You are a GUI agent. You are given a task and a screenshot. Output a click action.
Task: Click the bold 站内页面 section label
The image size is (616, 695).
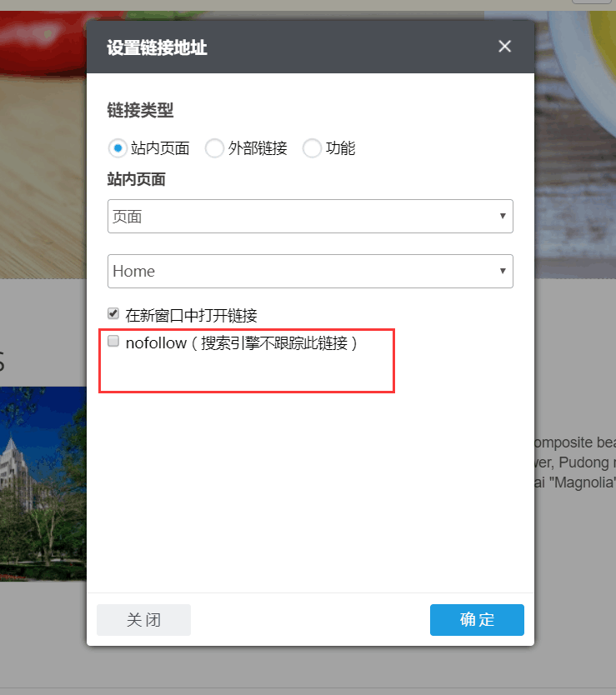pos(137,179)
